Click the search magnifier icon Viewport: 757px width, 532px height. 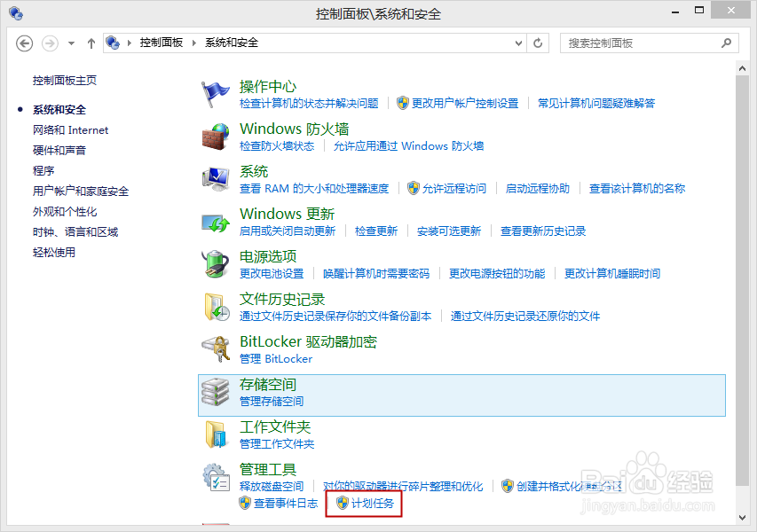[x=726, y=43]
